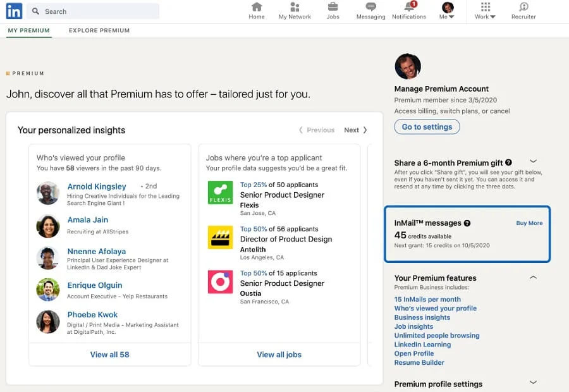Open the Recruiter icon
The image size is (569, 392).
click(x=523, y=8)
